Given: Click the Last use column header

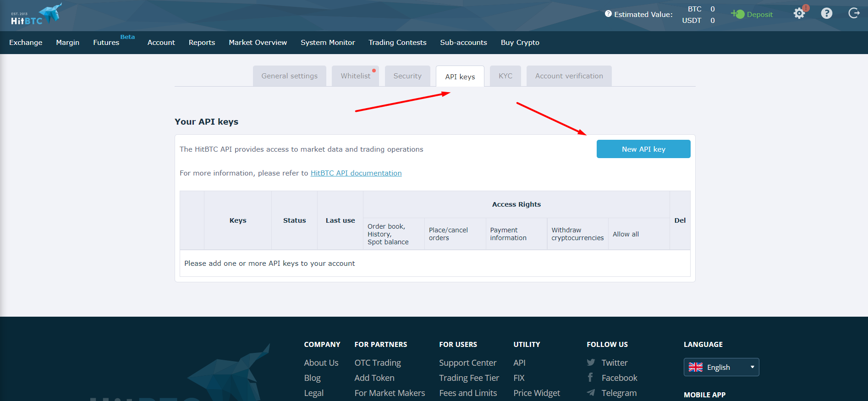Looking at the screenshot, I should click(340, 220).
